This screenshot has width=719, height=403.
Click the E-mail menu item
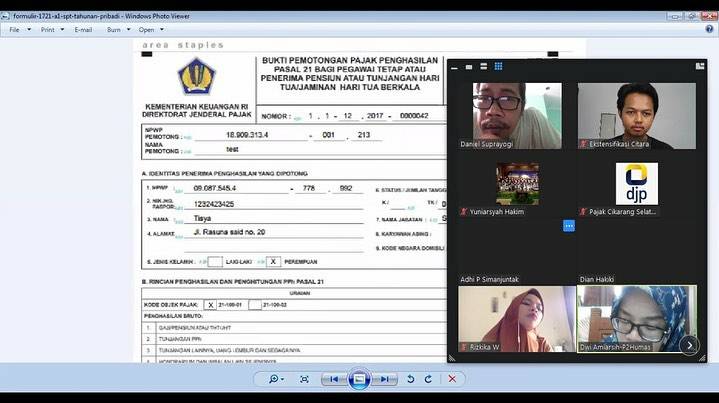83,30
